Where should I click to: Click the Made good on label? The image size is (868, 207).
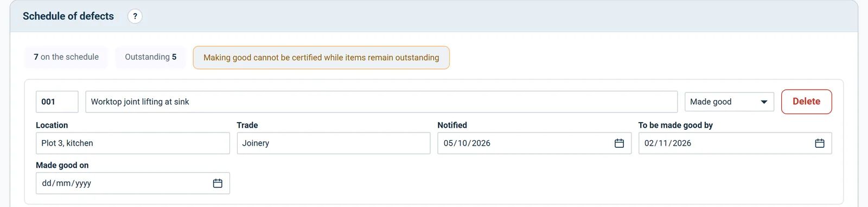pyautogui.click(x=62, y=166)
